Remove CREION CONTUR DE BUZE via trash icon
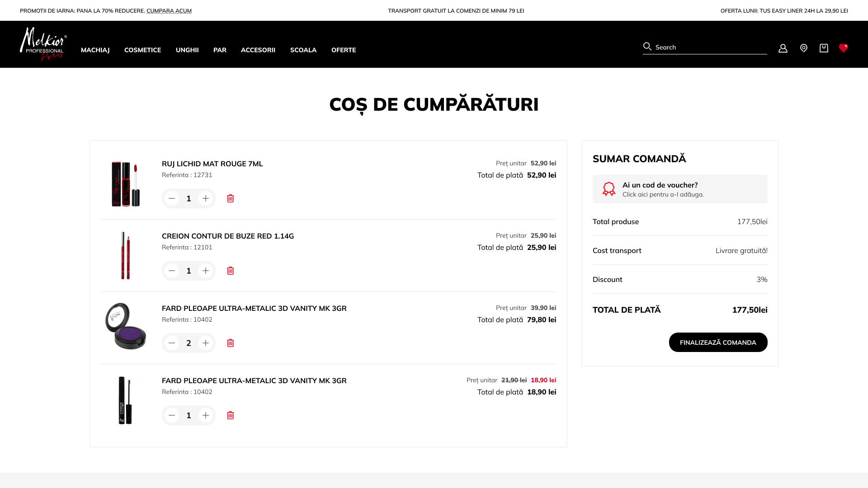 [x=230, y=271]
